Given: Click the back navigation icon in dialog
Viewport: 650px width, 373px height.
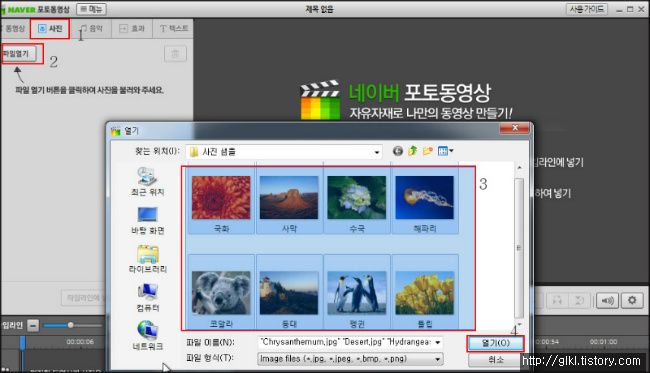Looking at the screenshot, I should click(x=398, y=151).
